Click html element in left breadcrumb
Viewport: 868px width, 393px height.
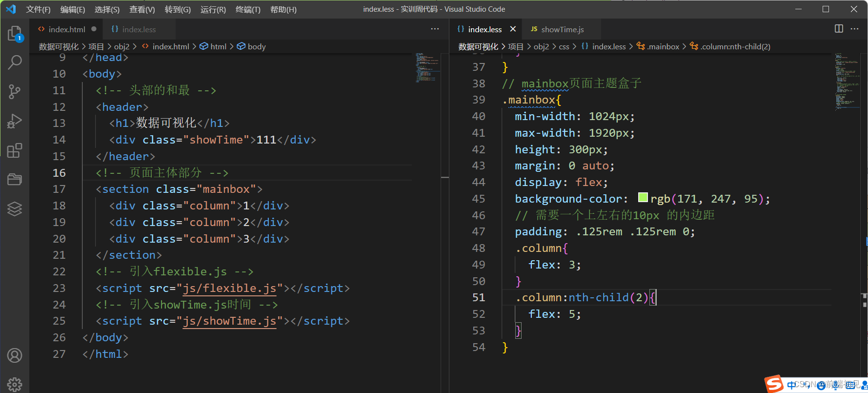pyautogui.click(x=218, y=46)
